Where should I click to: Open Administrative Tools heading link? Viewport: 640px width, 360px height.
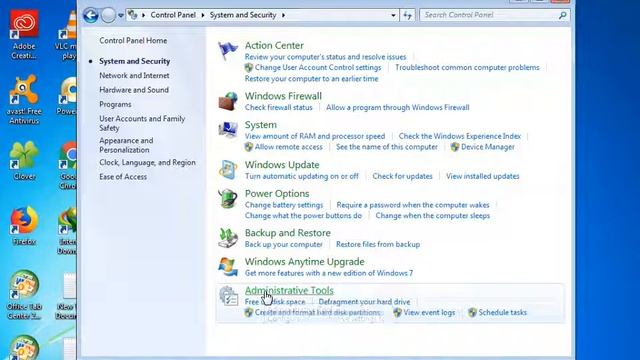click(289, 290)
